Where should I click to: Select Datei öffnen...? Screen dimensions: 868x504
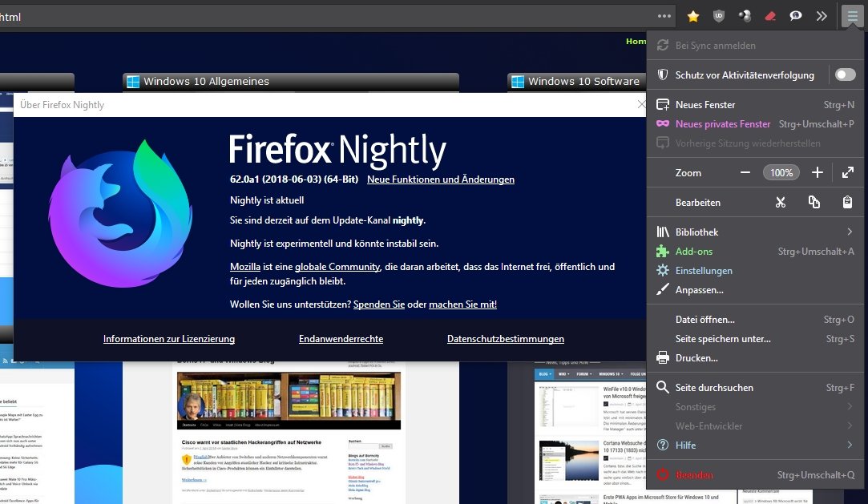[754, 319]
